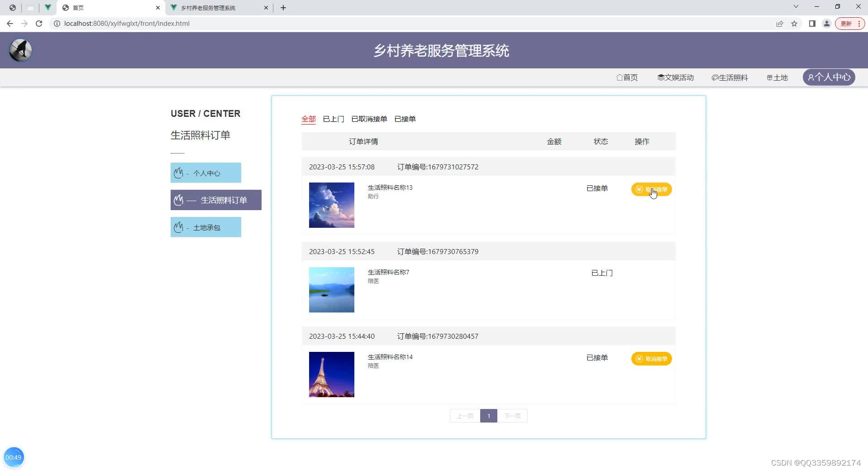Screen dimensions: 868x471
Task: Switch to the 首页 browser tab
Action: pyautogui.click(x=111, y=8)
